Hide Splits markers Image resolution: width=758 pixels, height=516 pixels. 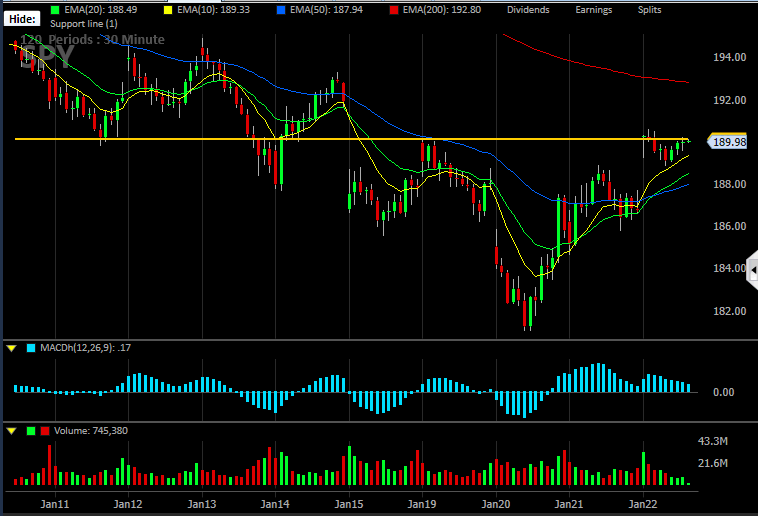coord(649,10)
